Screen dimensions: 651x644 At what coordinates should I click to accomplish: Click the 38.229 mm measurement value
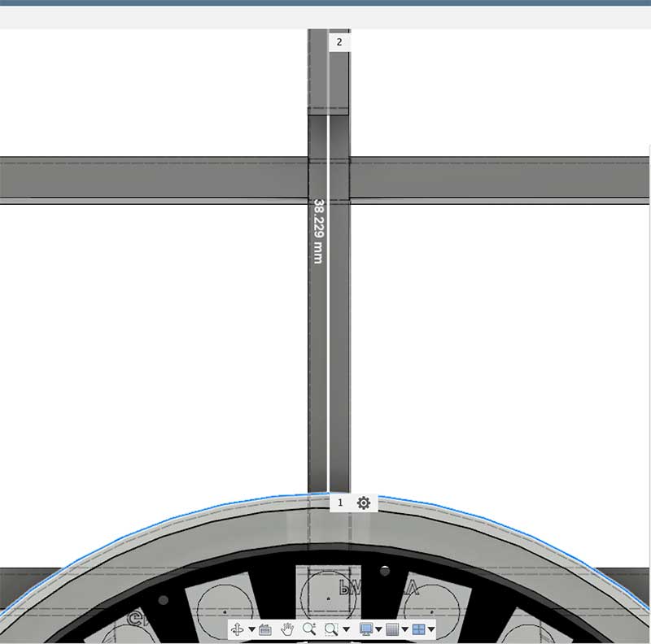pyautogui.click(x=318, y=231)
